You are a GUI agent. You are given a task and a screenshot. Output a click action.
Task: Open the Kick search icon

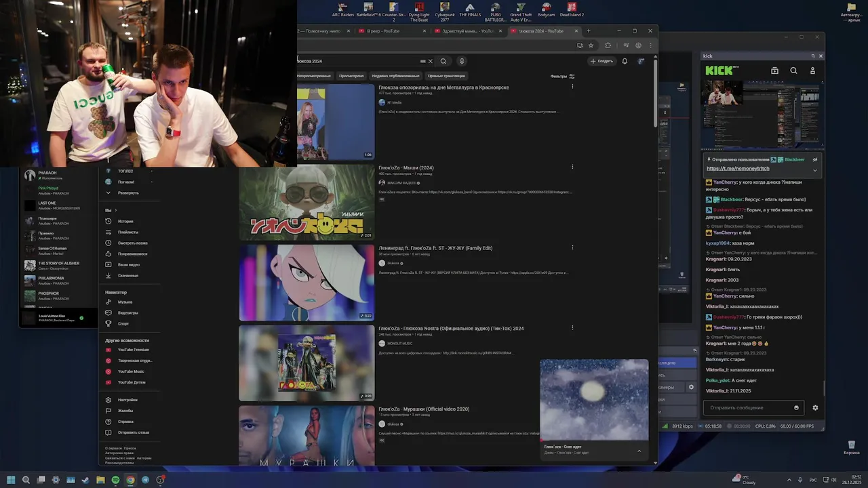[x=793, y=70]
